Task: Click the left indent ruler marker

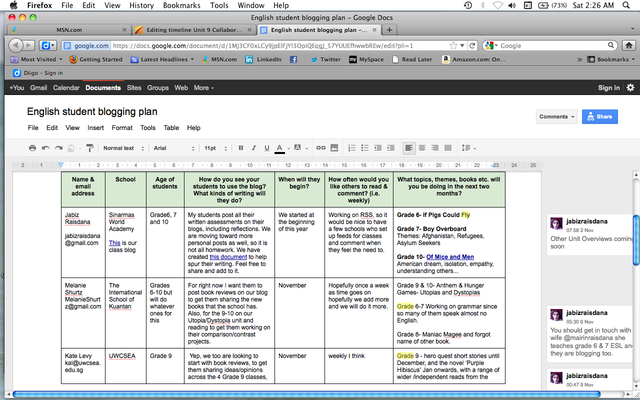Action: (x=60, y=165)
